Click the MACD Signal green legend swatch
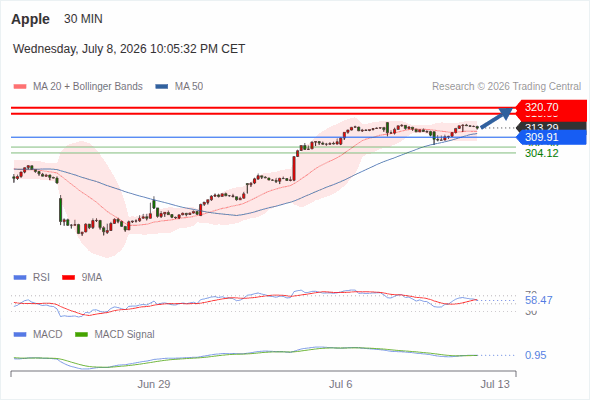 click(81, 334)
